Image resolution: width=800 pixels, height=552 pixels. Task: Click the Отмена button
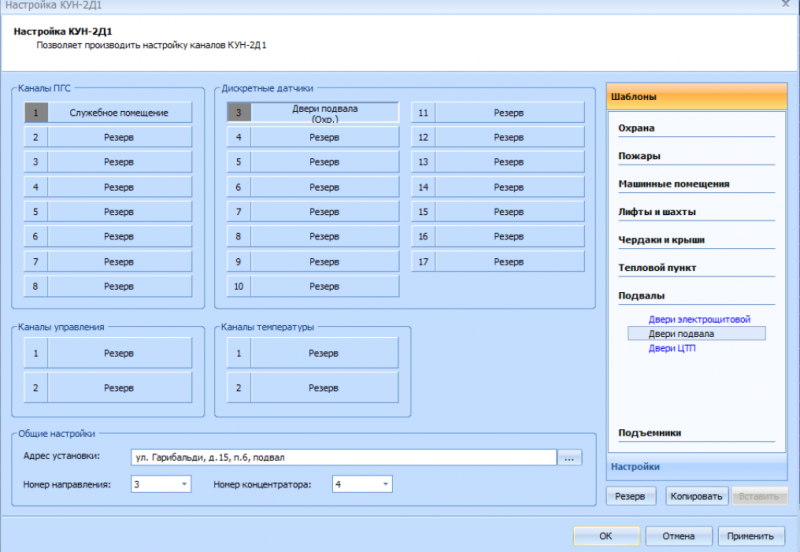[x=678, y=536]
